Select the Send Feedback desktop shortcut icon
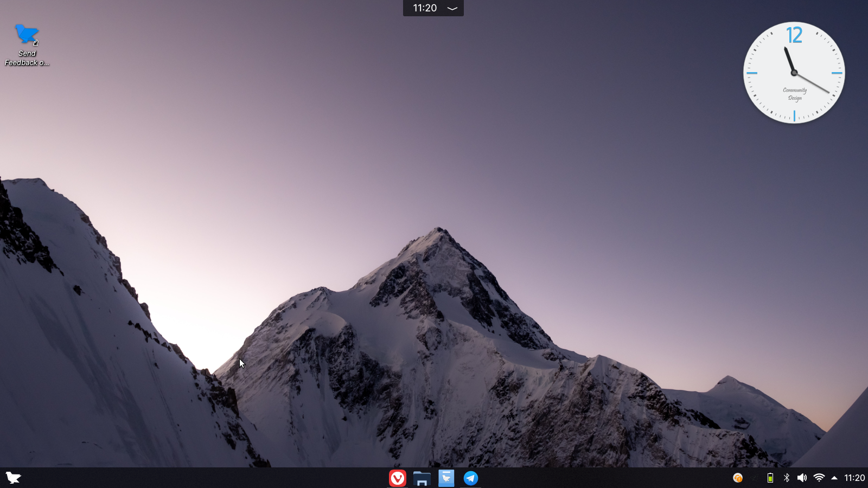 coord(27,35)
